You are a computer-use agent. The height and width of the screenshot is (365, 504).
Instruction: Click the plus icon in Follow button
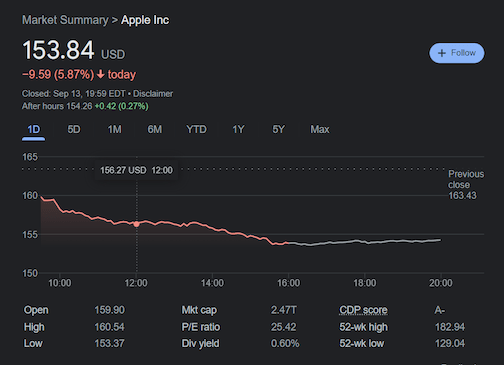442,53
